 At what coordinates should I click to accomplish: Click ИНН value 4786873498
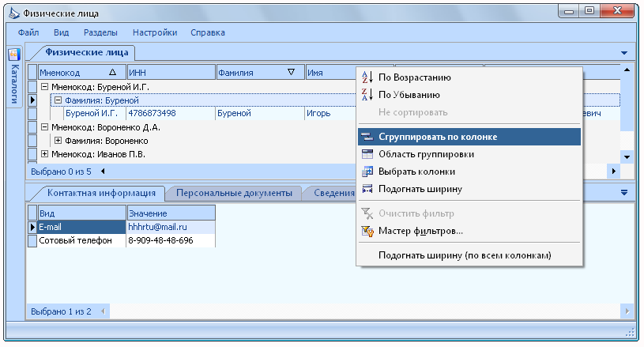(171, 113)
